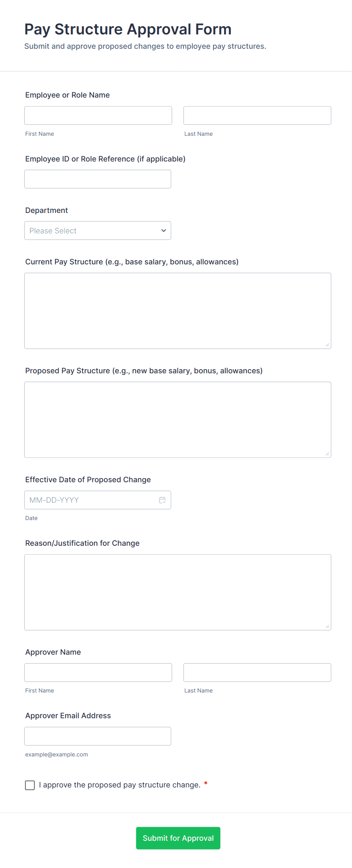Image resolution: width=352 pixels, height=868 pixels.
Task: Click the resize handle of Proposed Pay Structure box
Action: click(x=327, y=453)
